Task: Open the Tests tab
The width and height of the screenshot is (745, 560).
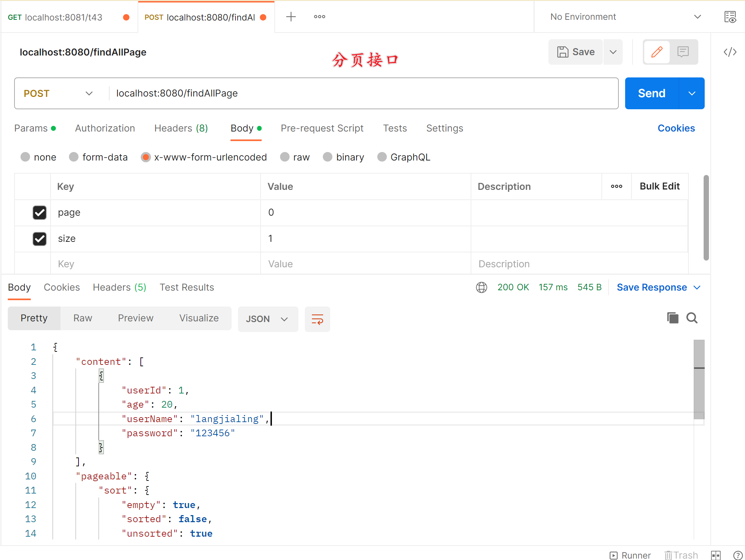Action: pos(395,128)
